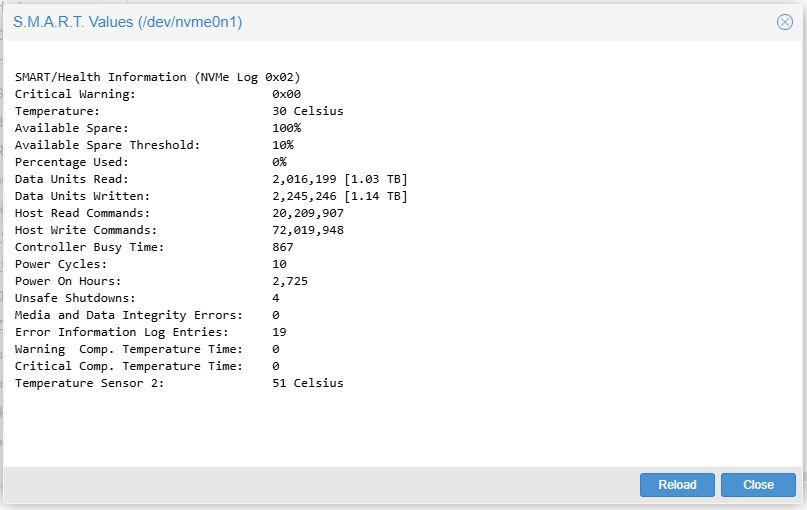Click the Temperature Sensor 2 value 51 Celsius
Viewport: 807px width, 510px height.
click(308, 383)
